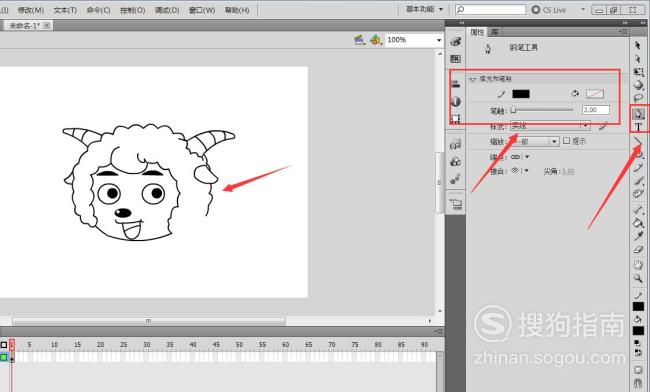This screenshot has width=650, height=392.
Task: Open the CS Live dropdown arrow
Action: pyautogui.click(x=583, y=9)
